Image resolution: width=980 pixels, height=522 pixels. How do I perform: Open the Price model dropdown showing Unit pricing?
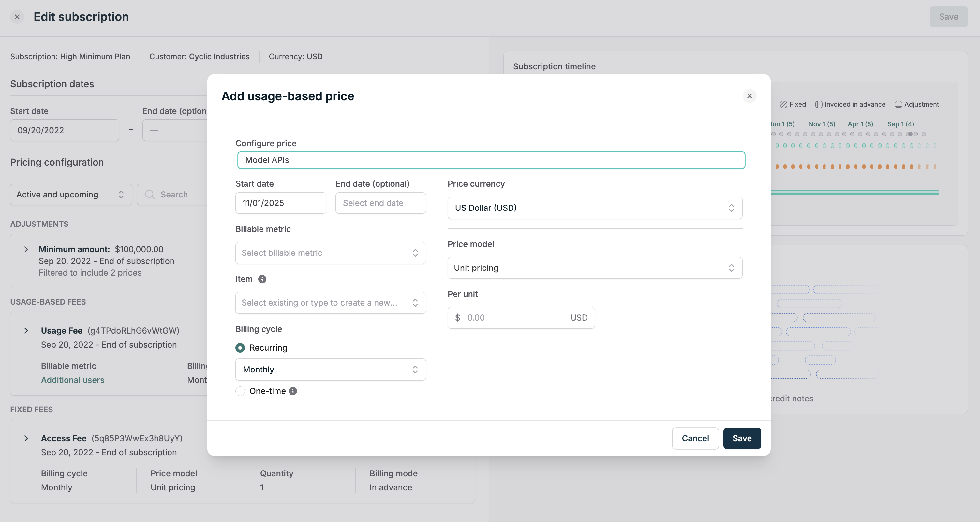(x=595, y=268)
